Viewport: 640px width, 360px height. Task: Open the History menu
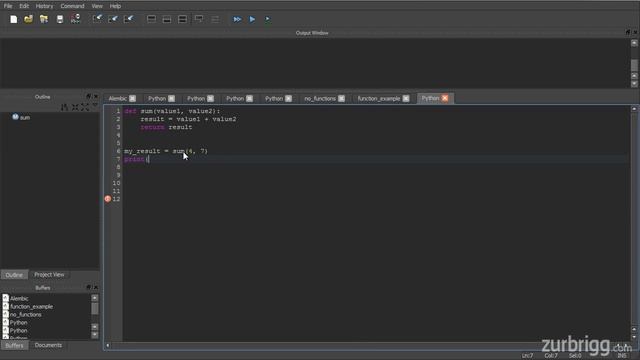tap(44, 6)
